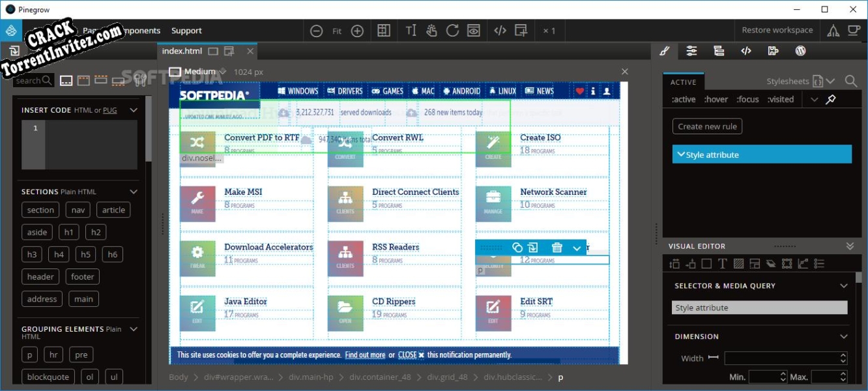Screen dimensions: 868x391
Task: Select the hand pan tool in the toolbar
Action: [433, 30]
